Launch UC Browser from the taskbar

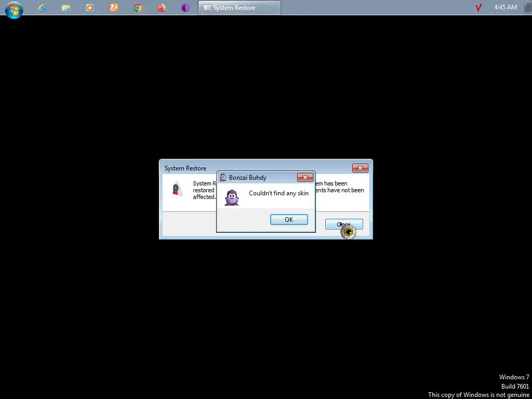click(114, 7)
